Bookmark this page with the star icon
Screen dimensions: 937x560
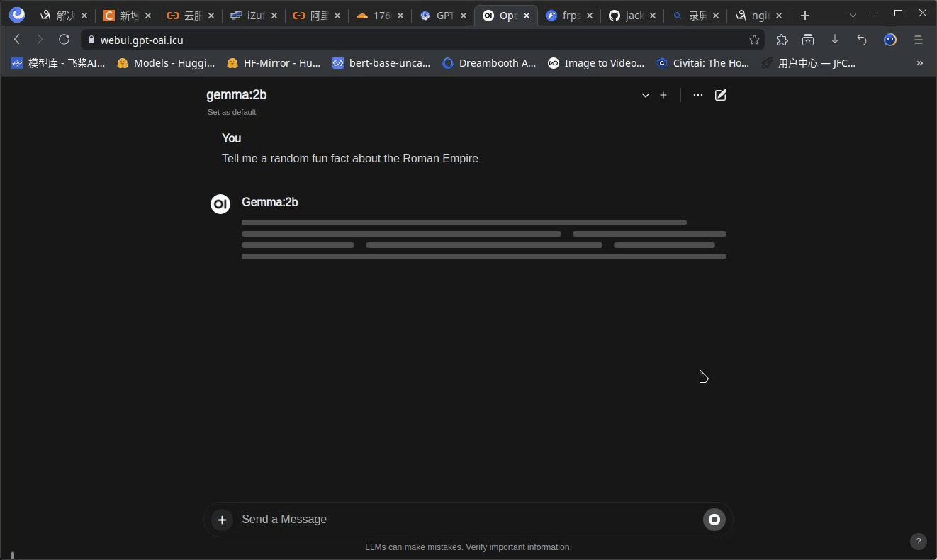(x=754, y=40)
